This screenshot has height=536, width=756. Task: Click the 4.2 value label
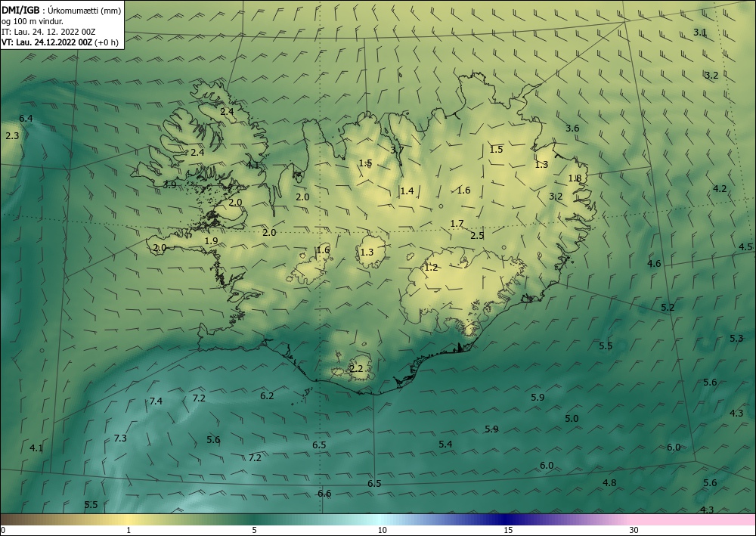(x=720, y=188)
